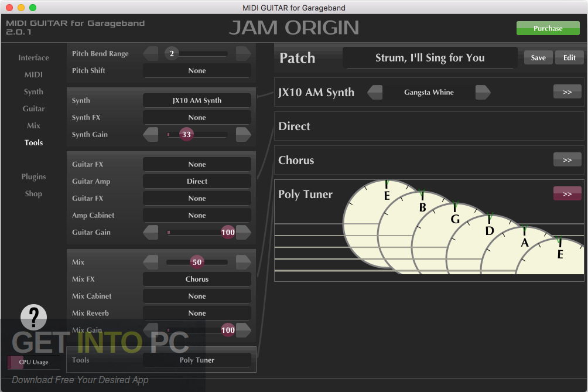The height and width of the screenshot is (392, 588).
Task: Go to Guitar section in sidebar
Action: (34, 109)
